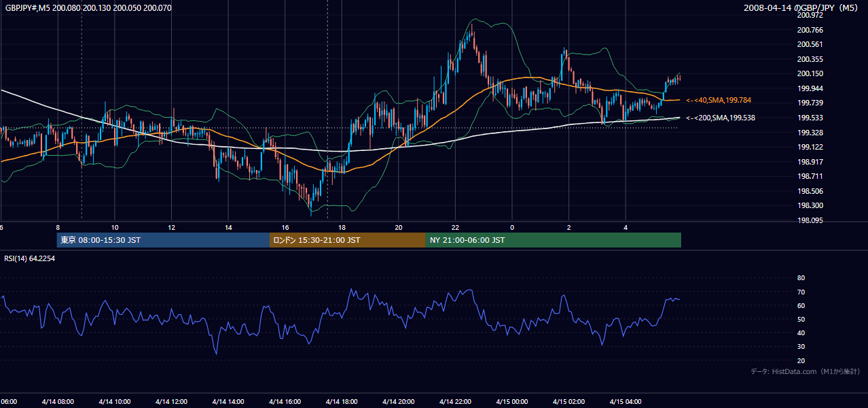Click the 198.711 price axis label
This screenshot has width=868, height=408.
click(x=809, y=176)
